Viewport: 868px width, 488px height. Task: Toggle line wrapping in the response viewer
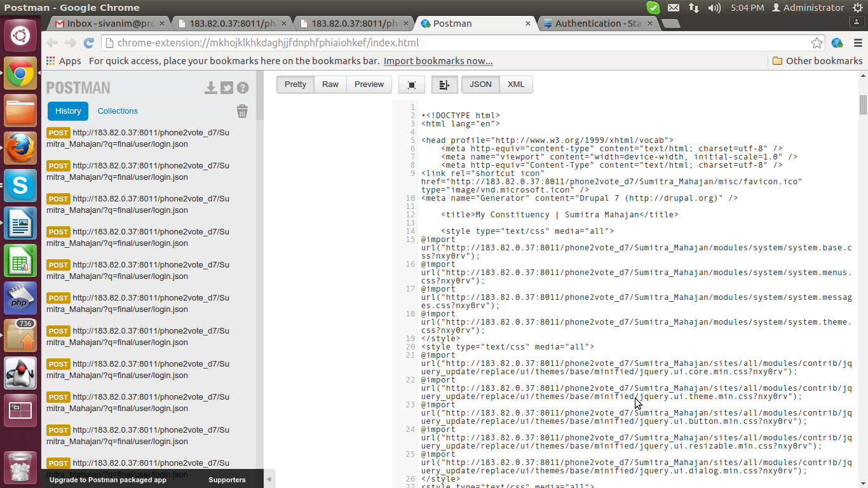[444, 84]
